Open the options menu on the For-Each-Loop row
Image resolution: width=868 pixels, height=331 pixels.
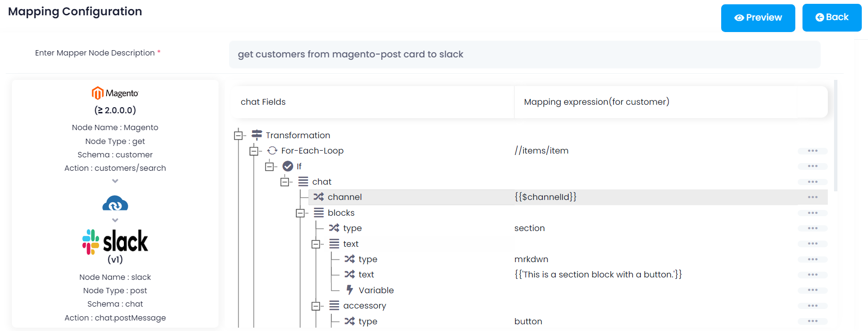[x=813, y=151]
